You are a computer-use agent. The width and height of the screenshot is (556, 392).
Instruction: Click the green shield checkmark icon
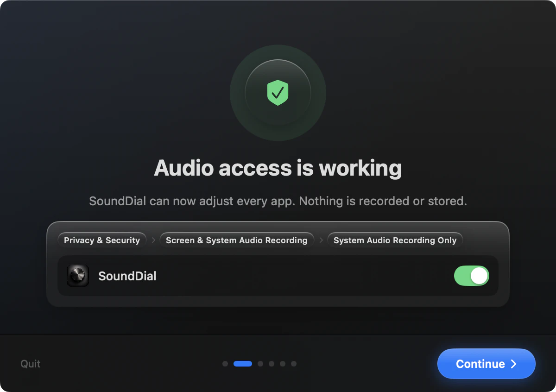(278, 93)
